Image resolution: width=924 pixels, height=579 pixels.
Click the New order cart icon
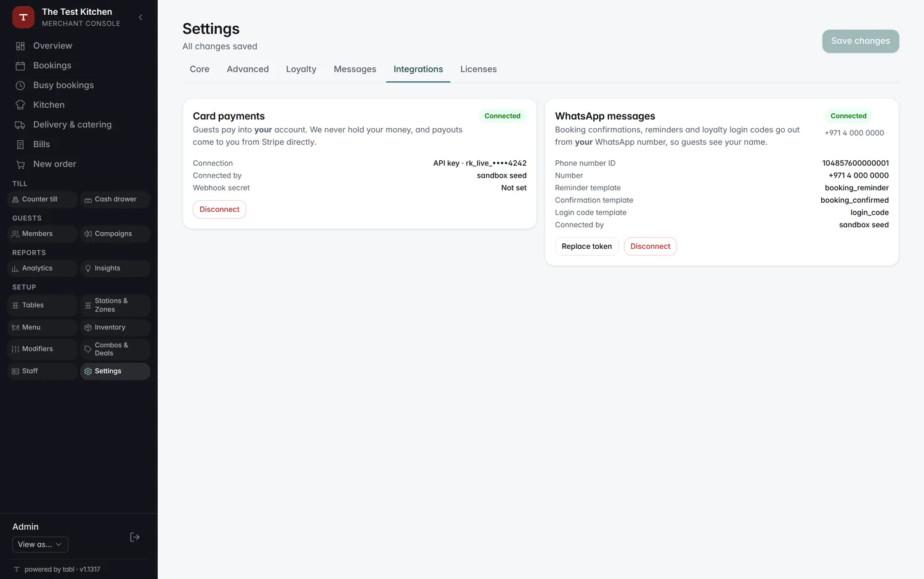[x=20, y=164]
